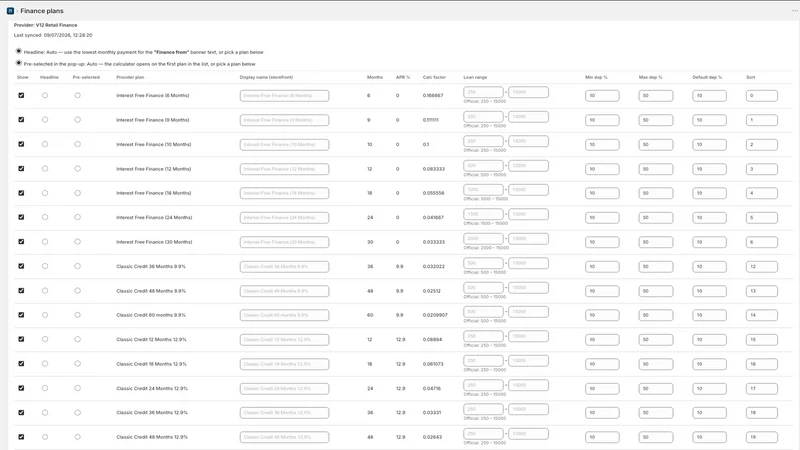This screenshot has width=800, height=450.
Task: Edit Min dep % for Interest Free Finance (6 Months)
Action: pos(603,95)
